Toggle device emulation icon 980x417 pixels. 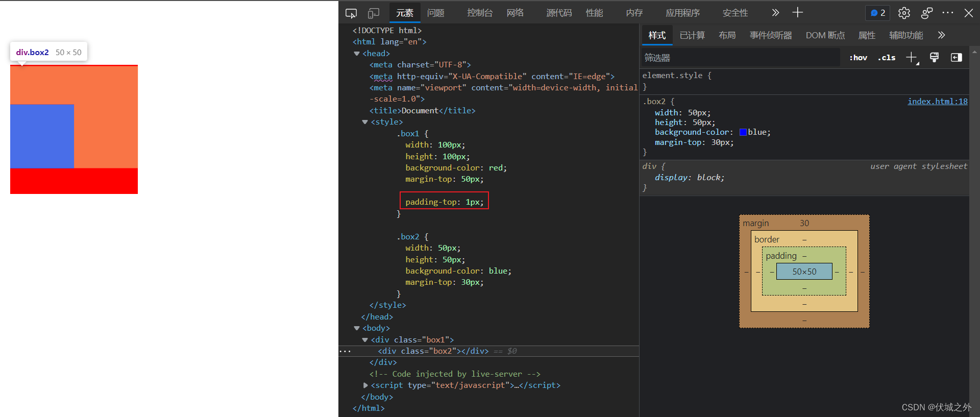[x=374, y=13]
